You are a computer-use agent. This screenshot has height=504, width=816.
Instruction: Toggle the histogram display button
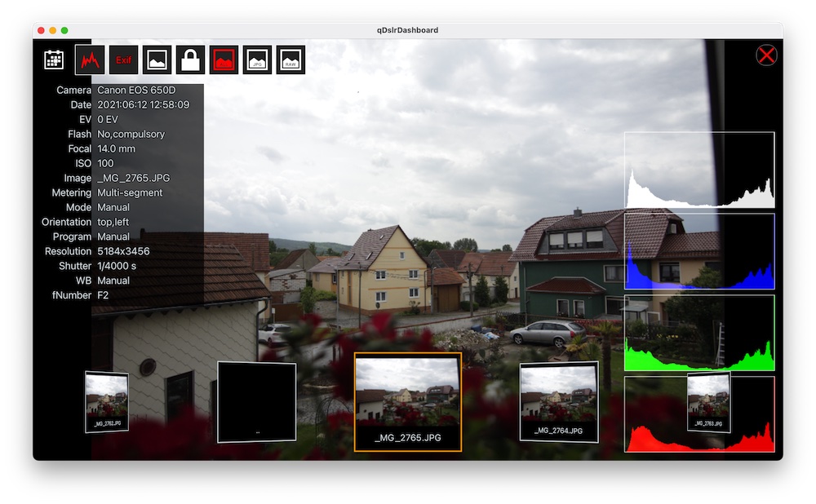pos(90,60)
